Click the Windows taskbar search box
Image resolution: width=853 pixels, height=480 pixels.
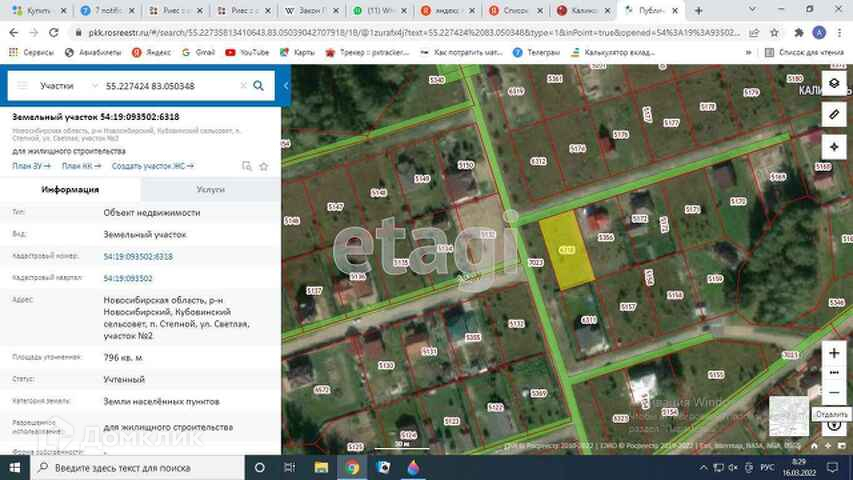pyautogui.click(x=137, y=467)
